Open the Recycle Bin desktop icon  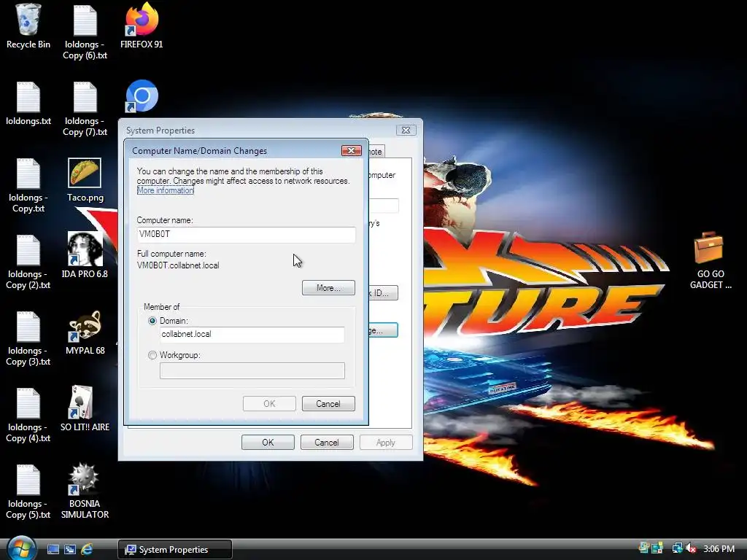coord(28,26)
